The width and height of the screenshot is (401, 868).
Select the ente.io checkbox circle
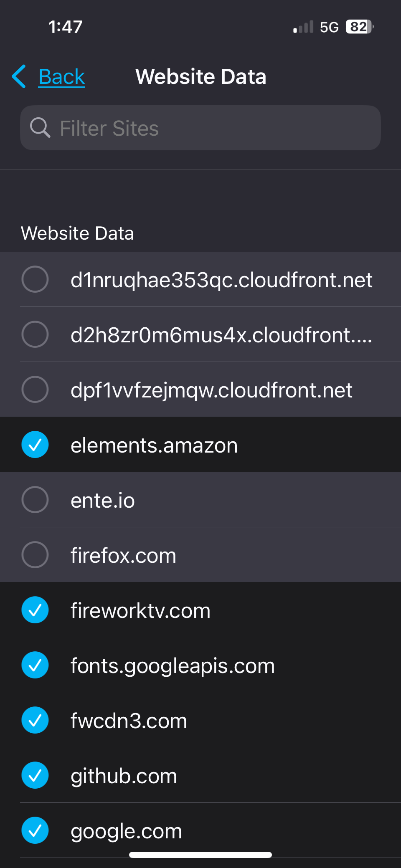(35, 500)
